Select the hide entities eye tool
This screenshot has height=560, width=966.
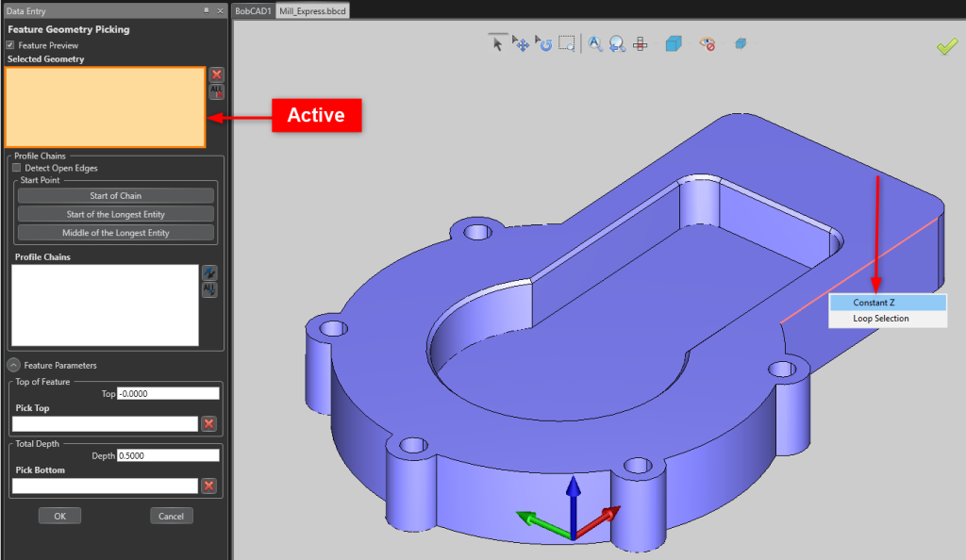[706, 43]
